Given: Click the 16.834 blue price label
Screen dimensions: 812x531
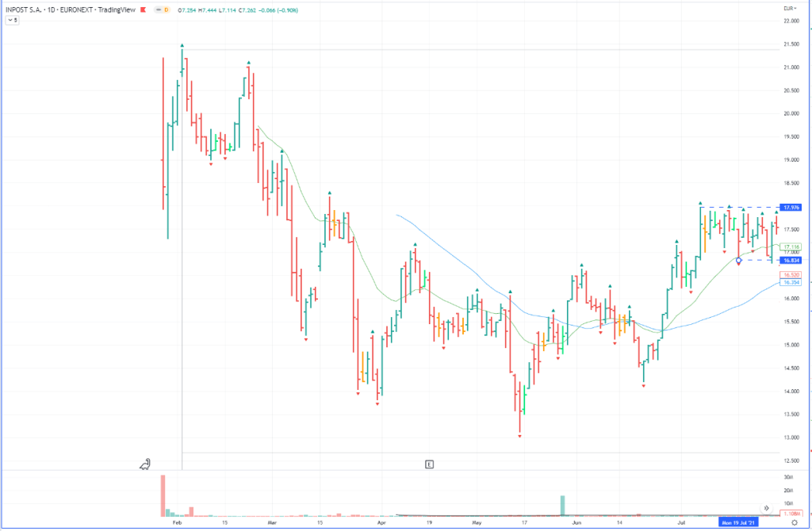Looking at the screenshot, I should click(791, 259).
